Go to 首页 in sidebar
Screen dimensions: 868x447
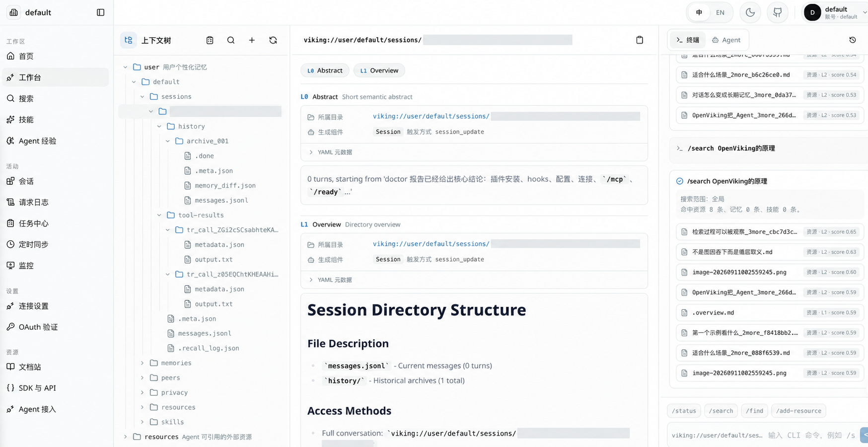[56, 56]
